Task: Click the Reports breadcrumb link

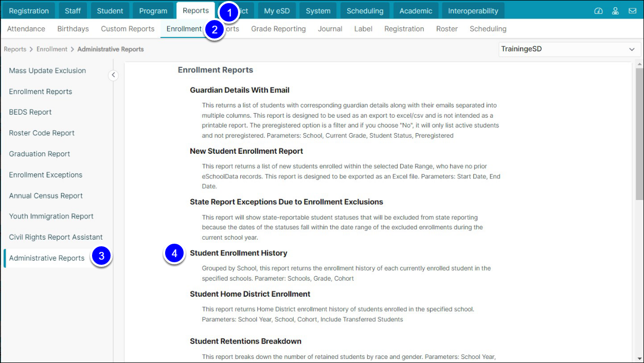Action: click(15, 49)
